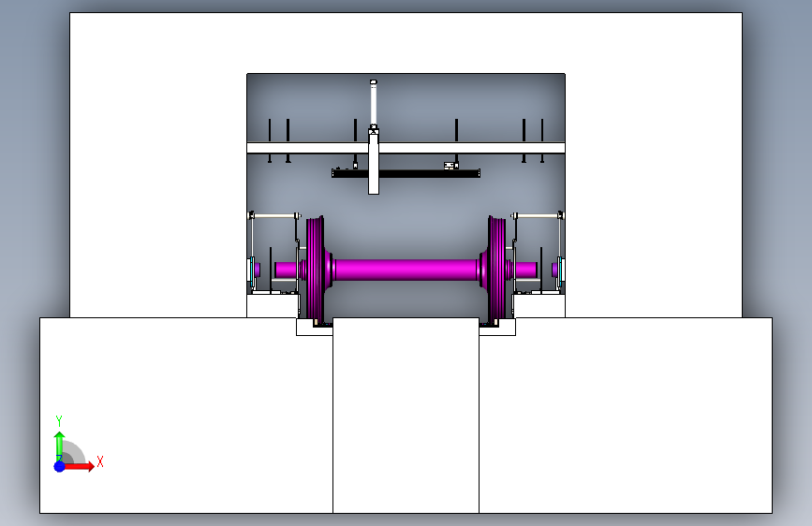This screenshot has width=812, height=526.
Task: Select the white horizontal crossbeam
Action: (406, 148)
